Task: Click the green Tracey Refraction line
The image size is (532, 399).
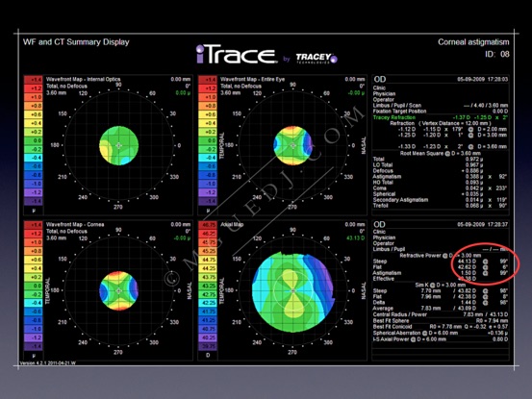Action: [441, 117]
